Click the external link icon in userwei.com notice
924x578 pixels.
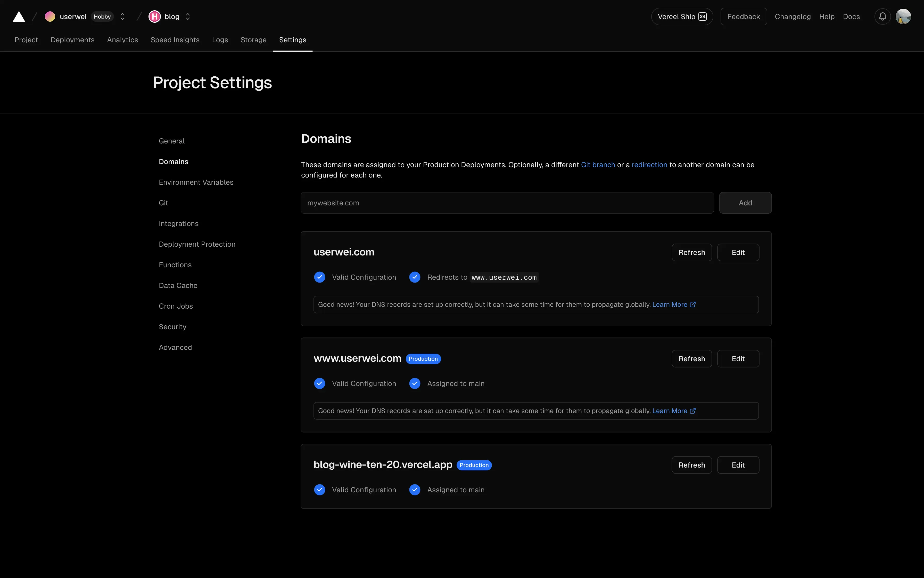click(x=693, y=304)
